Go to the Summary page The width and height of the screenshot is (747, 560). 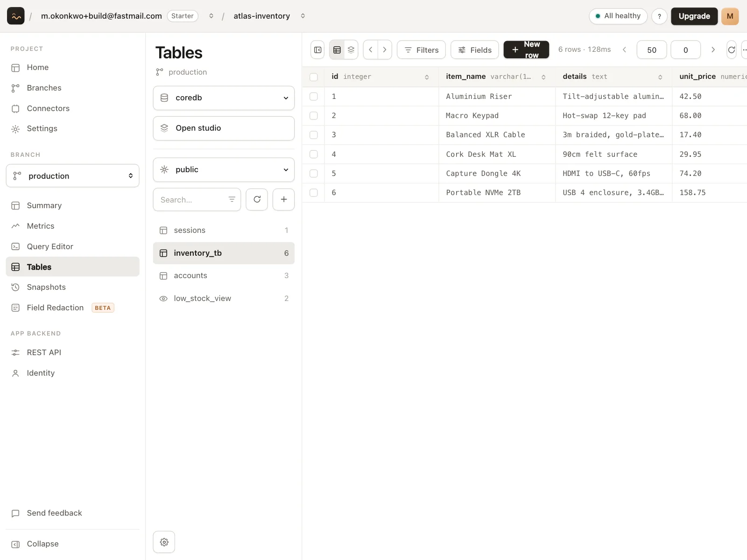click(x=73, y=205)
